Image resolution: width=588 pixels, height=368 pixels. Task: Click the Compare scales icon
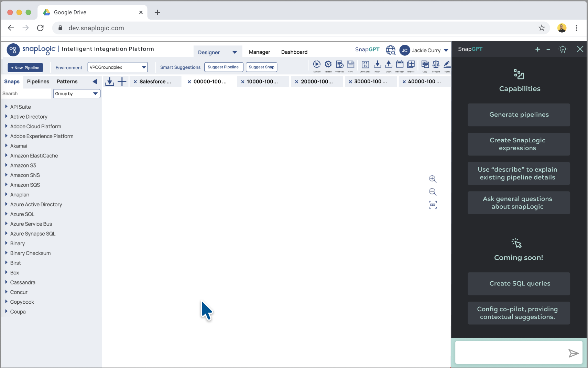tap(436, 64)
